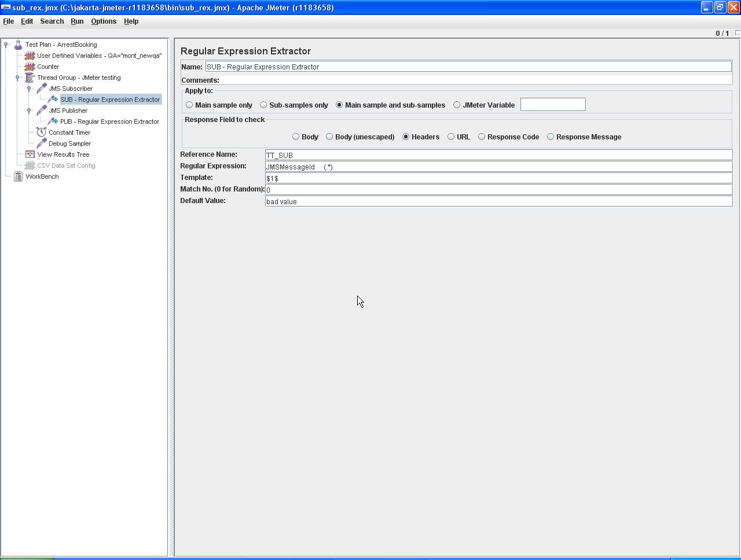Select Debug Sampler in the tree
This screenshot has height=560, width=741.
click(69, 143)
